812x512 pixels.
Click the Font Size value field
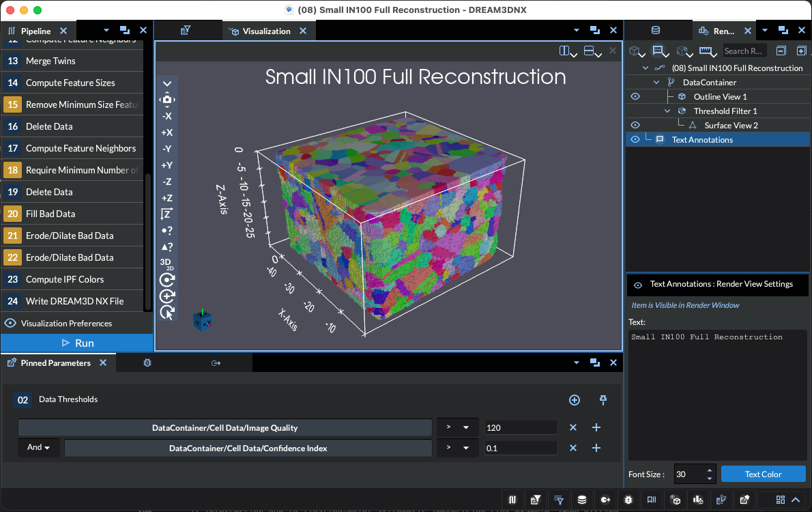click(688, 474)
